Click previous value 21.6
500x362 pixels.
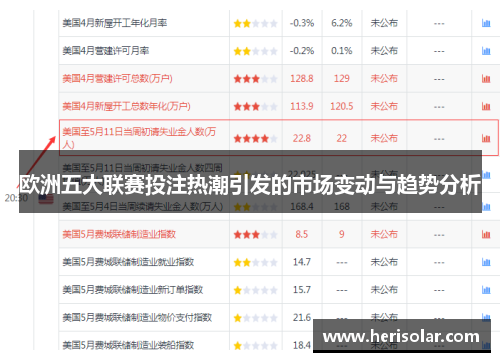coord(302,317)
